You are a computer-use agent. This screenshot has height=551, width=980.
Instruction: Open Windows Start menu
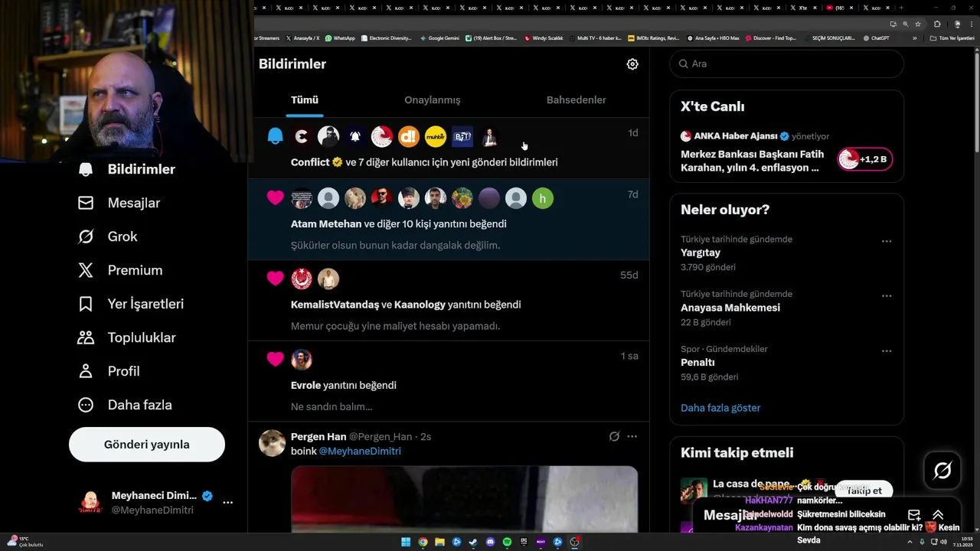click(x=406, y=543)
